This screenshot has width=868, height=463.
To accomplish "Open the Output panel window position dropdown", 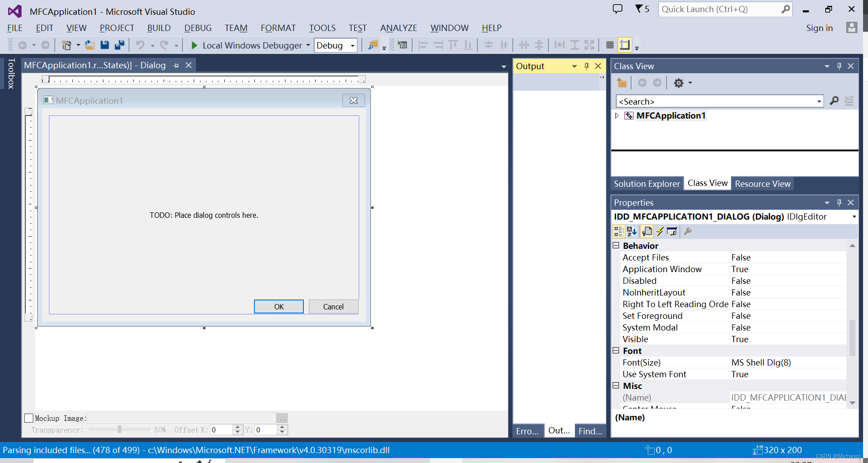I will pyautogui.click(x=574, y=66).
